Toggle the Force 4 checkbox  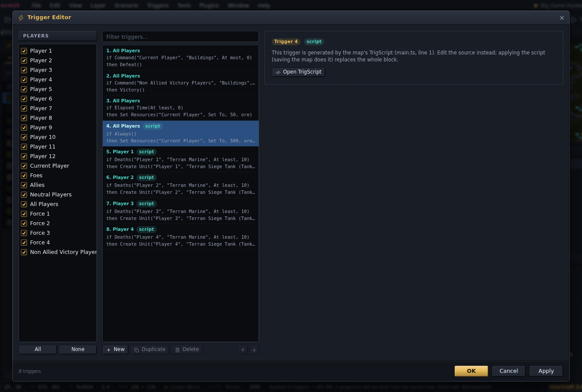[24, 243]
